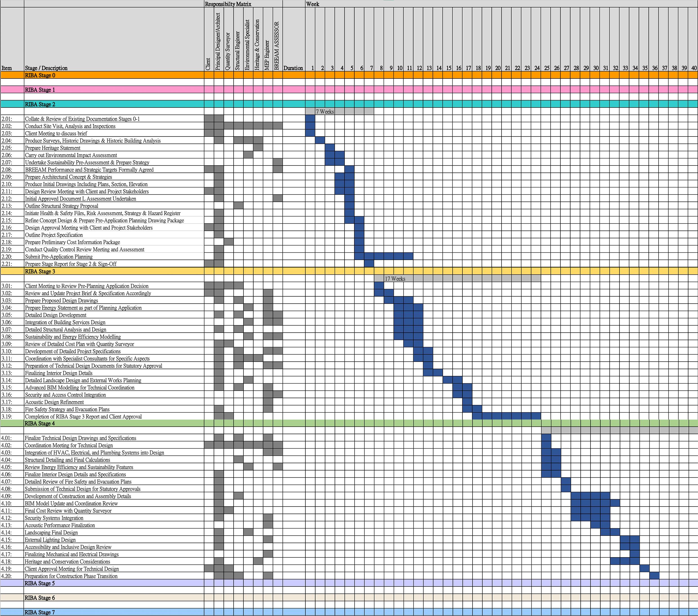Click the 'Client Approval Meeting for Technical Design' task

72,569
